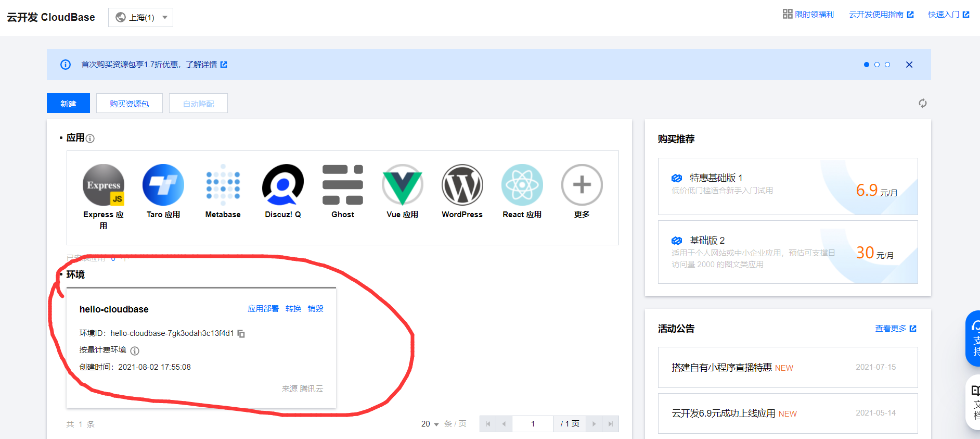Close the blue promotion banner
This screenshot has width=980, height=439.
tap(909, 65)
